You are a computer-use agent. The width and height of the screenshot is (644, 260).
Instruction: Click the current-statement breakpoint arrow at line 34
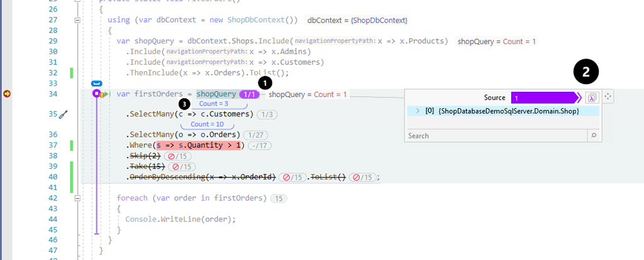[7, 94]
